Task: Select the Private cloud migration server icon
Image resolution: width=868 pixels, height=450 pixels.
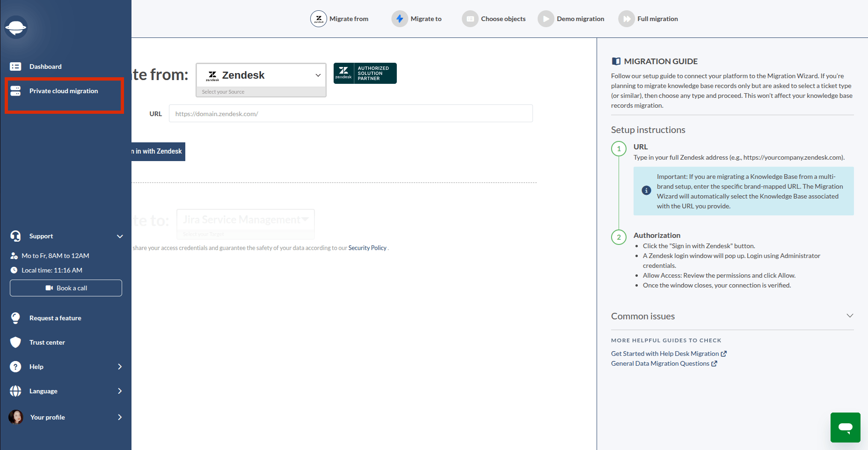Action: (15, 91)
